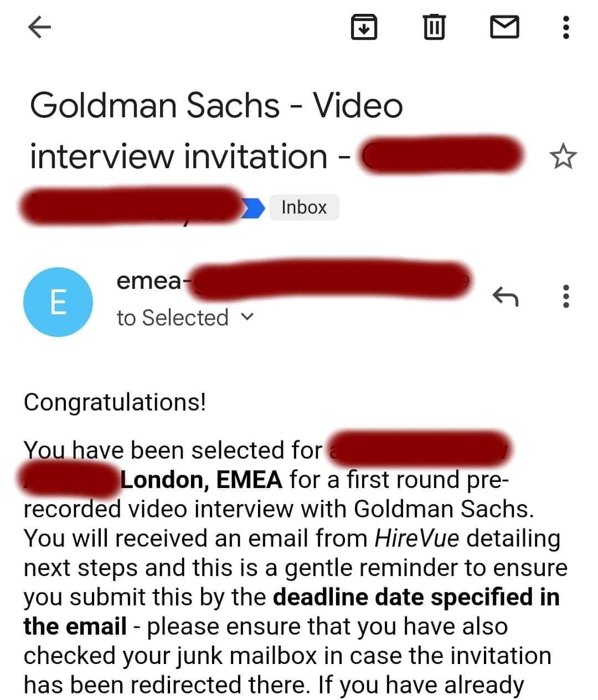The image size is (598, 700).
Task: Tap the italic "HireVue" text
Action: click(x=416, y=538)
